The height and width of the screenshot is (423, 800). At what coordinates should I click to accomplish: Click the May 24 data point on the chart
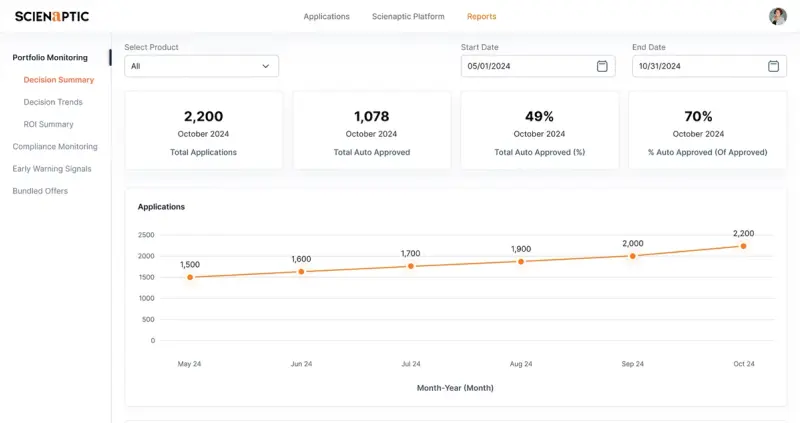190,277
